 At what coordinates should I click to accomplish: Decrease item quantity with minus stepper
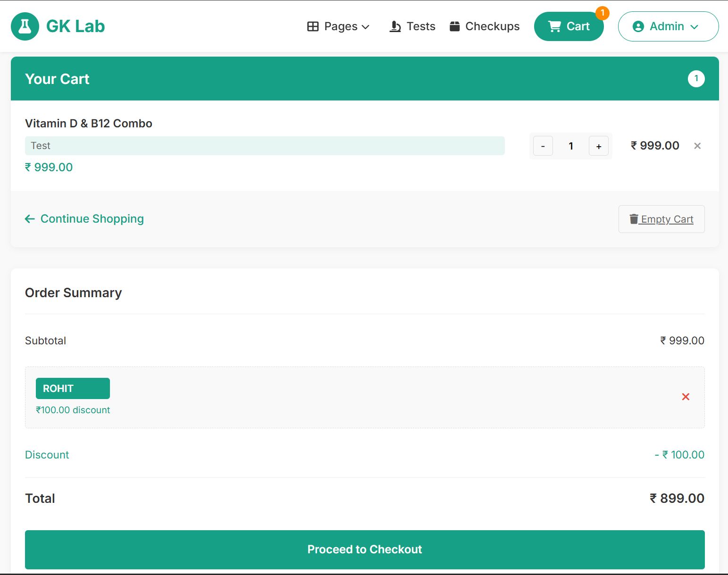pyautogui.click(x=543, y=146)
